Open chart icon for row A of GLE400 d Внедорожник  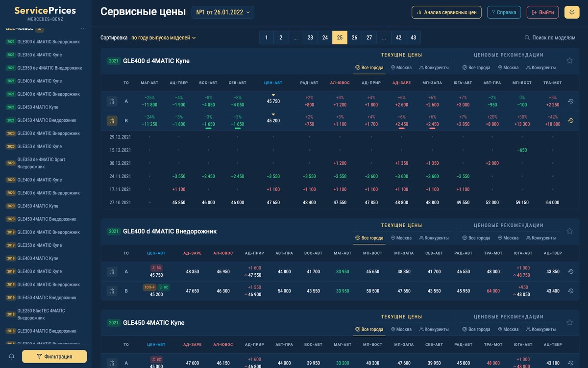(112, 271)
